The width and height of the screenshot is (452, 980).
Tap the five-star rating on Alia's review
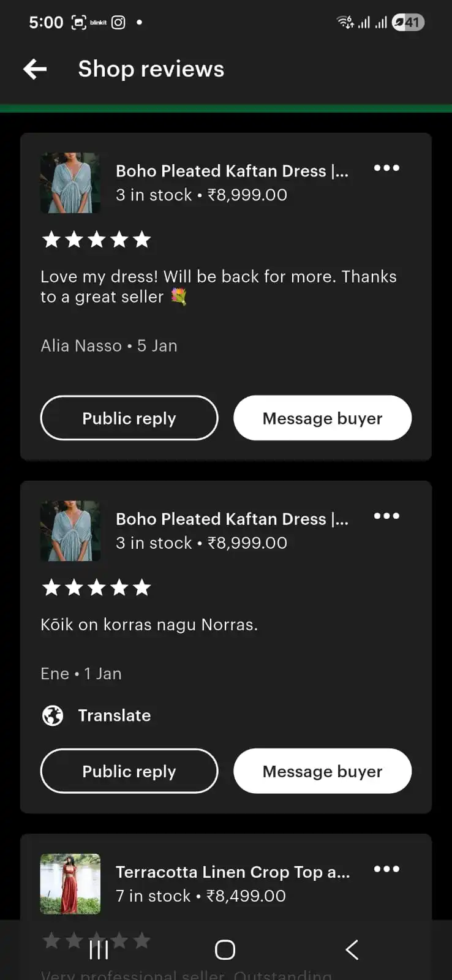[x=97, y=239]
